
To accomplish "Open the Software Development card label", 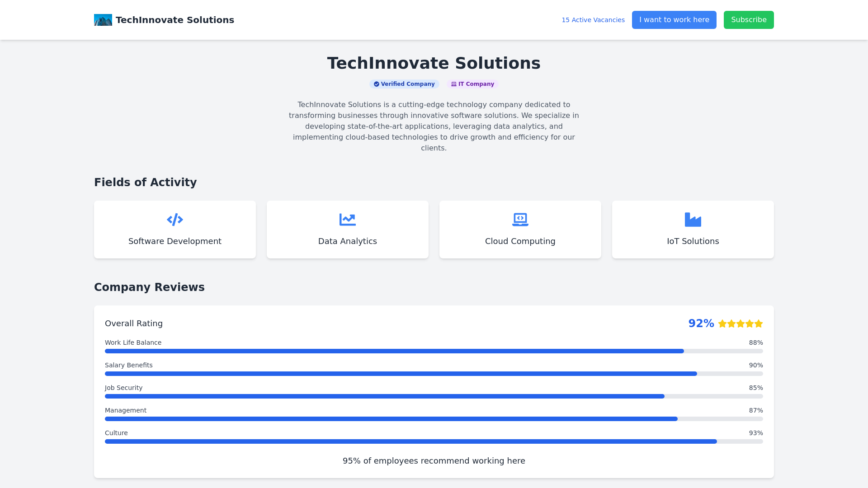I will click(x=175, y=241).
